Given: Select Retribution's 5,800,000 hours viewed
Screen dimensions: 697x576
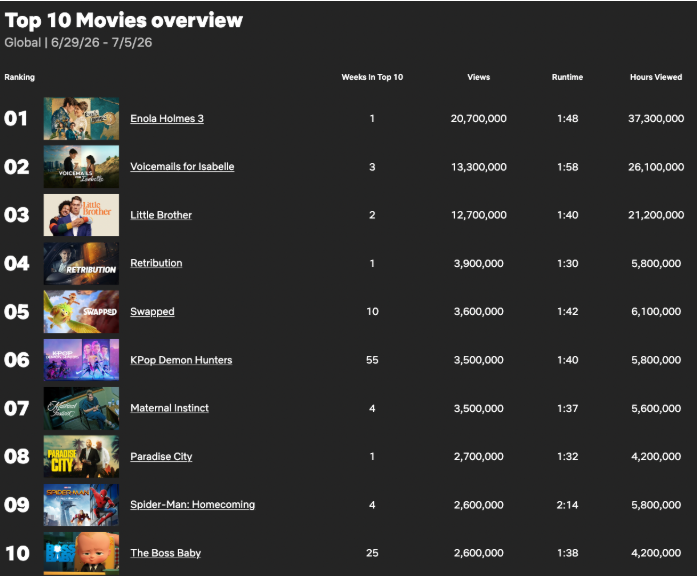Looking at the screenshot, I should pyautogui.click(x=656, y=264).
